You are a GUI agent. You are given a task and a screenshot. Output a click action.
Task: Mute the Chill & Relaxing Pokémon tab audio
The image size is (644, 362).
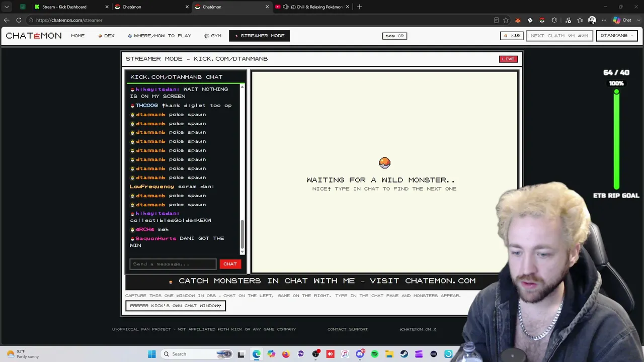(286, 7)
